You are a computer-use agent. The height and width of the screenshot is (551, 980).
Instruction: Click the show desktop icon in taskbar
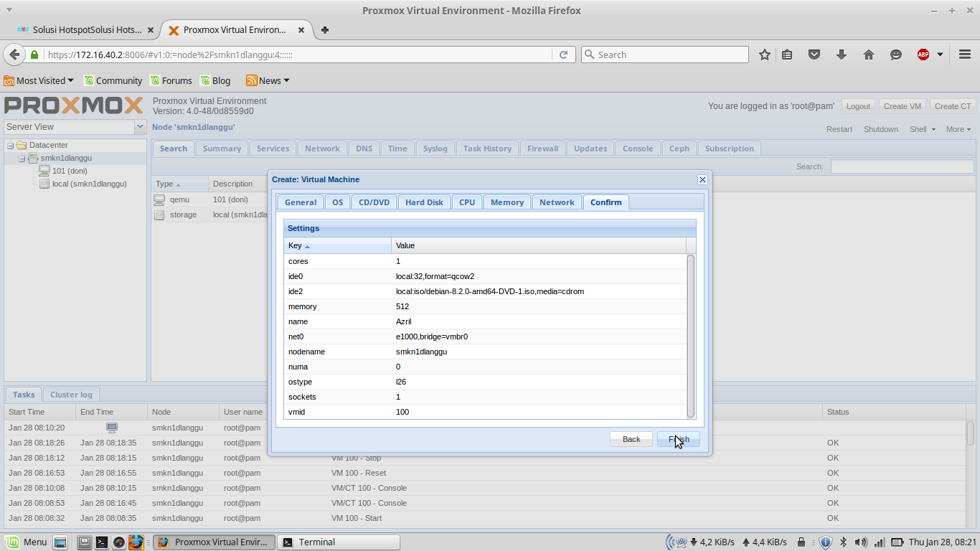tap(60, 542)
